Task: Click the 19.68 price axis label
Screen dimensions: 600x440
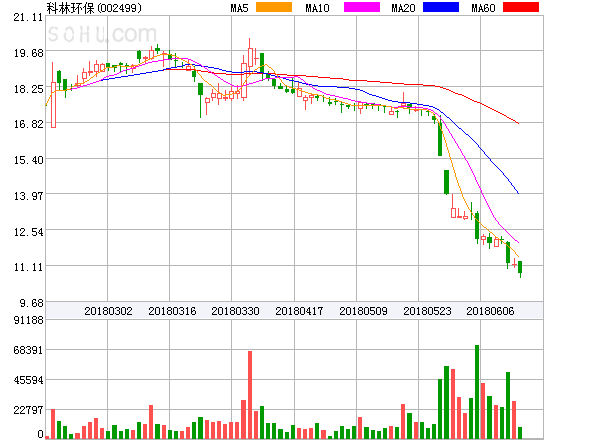Action: coord(28,53)
